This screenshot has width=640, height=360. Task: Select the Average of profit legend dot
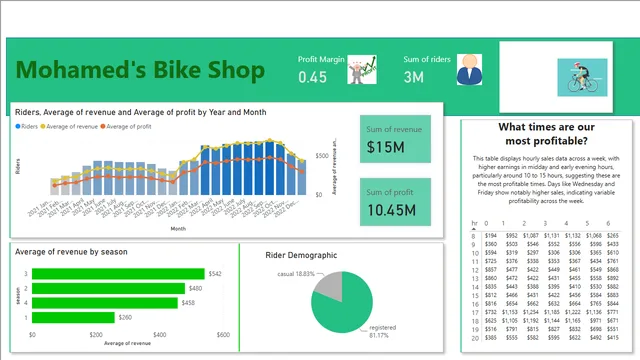click(x=103, y=127)
